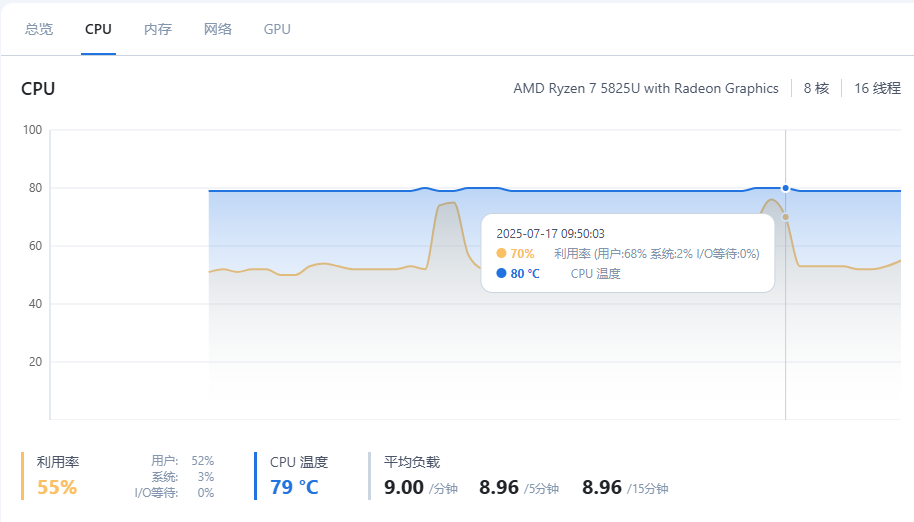
Task: Click the tooltip timestamp 2025-07-17 09:50:03
Action: [550, 233]
